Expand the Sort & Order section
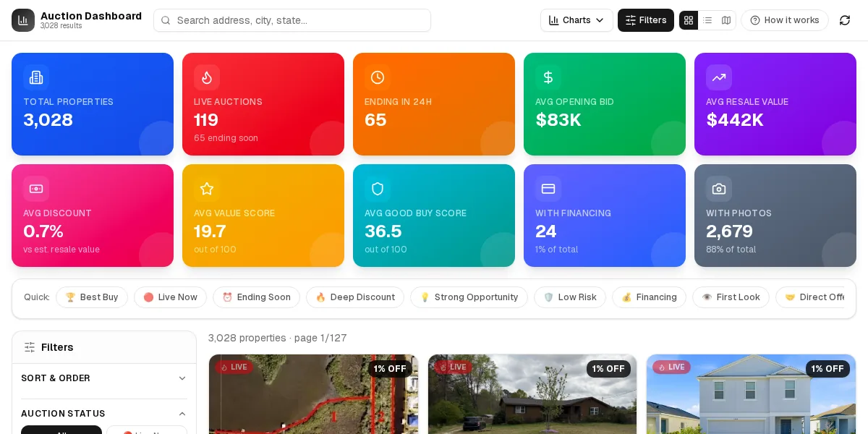 tap(104, 378)
